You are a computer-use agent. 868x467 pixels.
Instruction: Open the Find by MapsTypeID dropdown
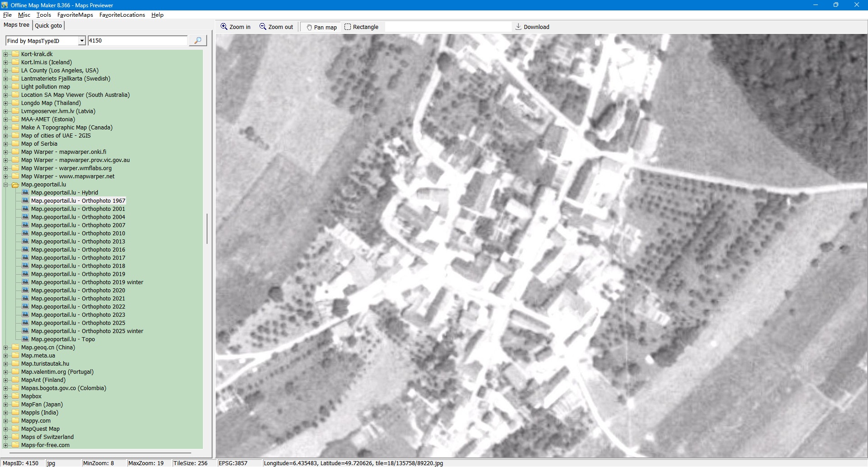click(82, 41)
